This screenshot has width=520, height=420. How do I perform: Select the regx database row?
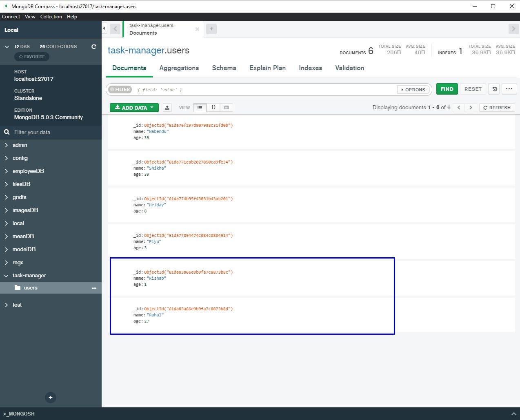click(51, 263)
